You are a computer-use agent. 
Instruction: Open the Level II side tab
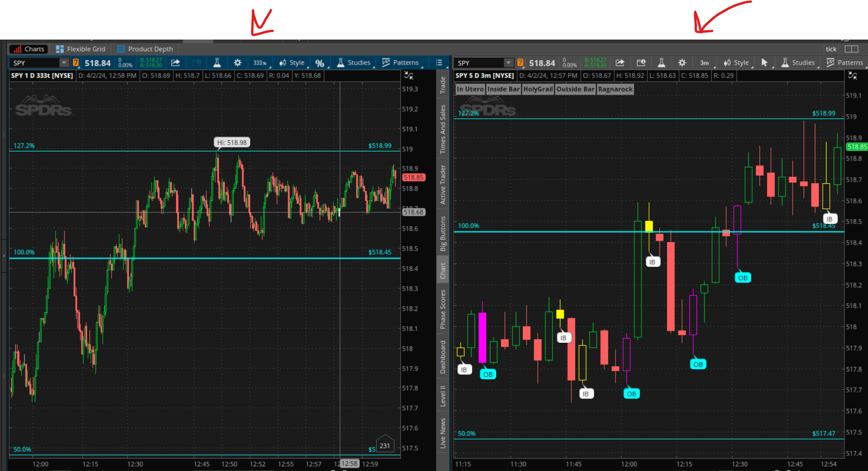443,396
